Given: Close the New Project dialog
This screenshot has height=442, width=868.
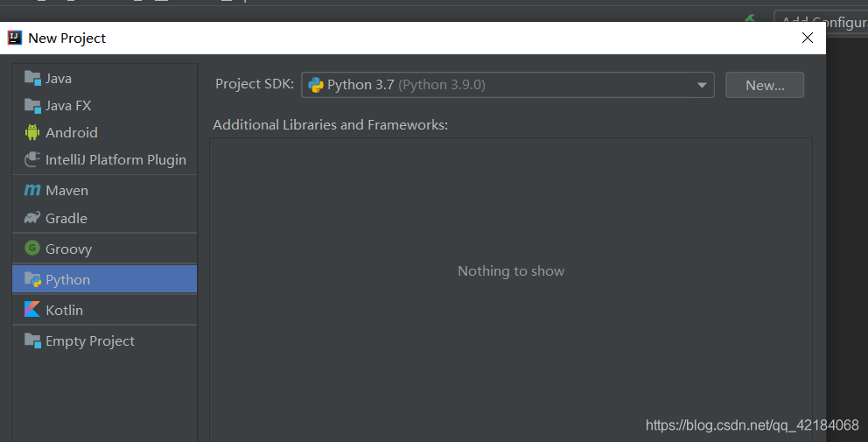Looking at the screenshot, I should pos(808,38).
